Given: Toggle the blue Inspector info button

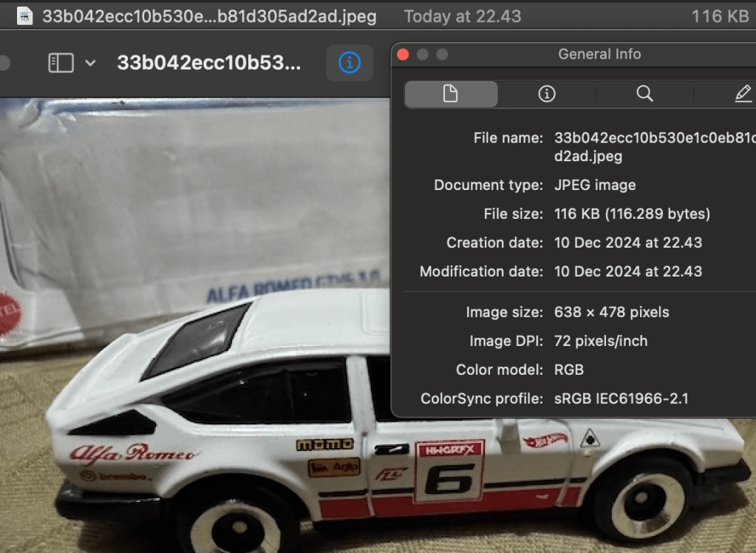Looking at the screenshot, I should click(x=350, y=63).
